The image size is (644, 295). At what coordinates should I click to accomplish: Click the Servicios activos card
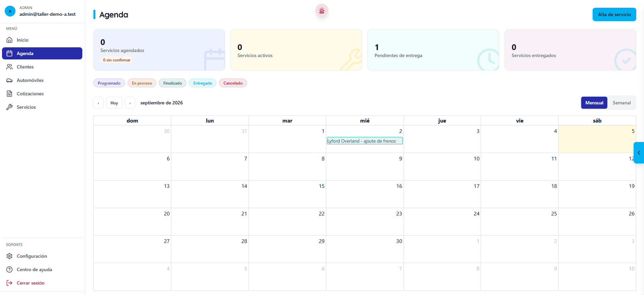(x=296, y=50)
